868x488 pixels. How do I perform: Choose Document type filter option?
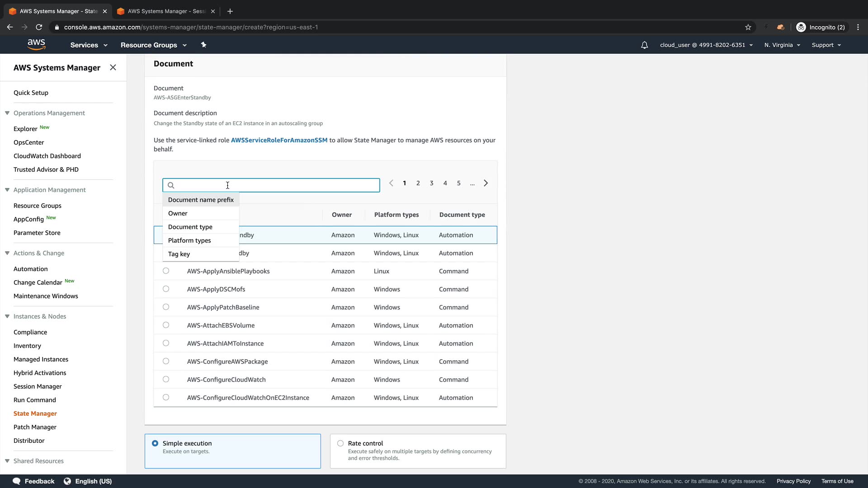pyautogui.click(x=190, y=227)
